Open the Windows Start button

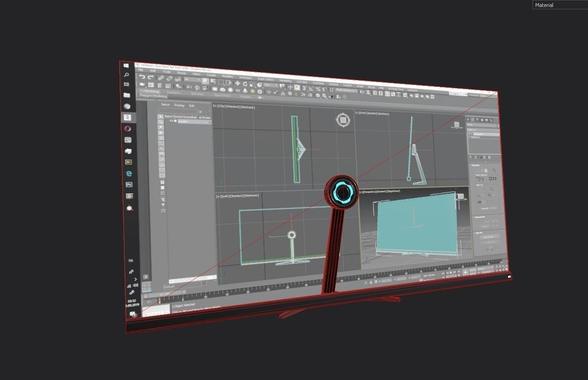tap(126, 65)
